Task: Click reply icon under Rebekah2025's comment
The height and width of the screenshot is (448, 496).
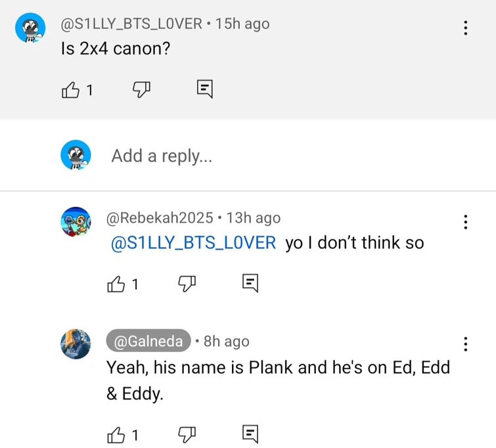Action: click(250, 283)
